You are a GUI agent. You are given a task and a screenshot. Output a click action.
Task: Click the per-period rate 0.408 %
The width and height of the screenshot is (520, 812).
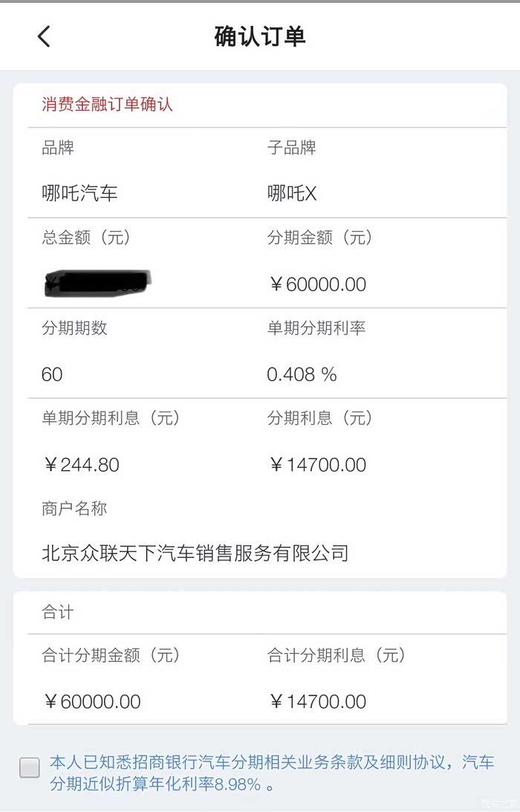pyautogui.click(x=302, y=374)
